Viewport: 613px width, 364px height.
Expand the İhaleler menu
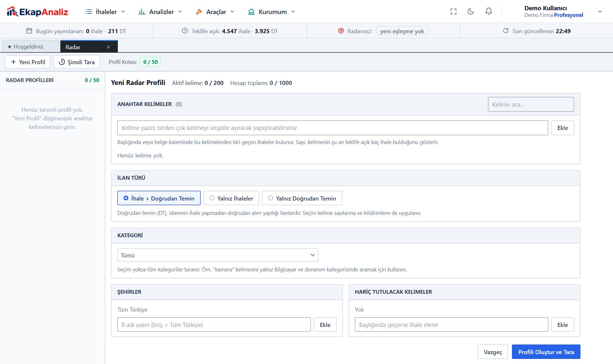click(105, 12)
